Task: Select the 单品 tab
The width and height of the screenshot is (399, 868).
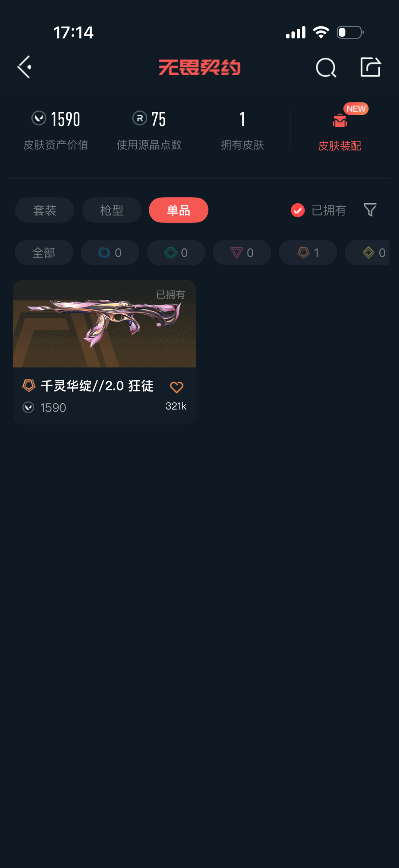Action: click(x=178, y=210)
